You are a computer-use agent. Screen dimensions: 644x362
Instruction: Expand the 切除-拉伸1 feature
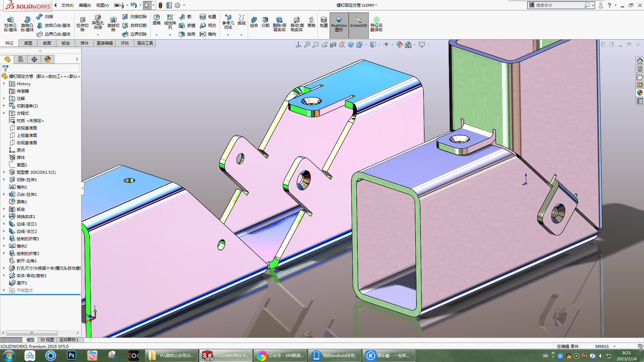click(4, 180)
